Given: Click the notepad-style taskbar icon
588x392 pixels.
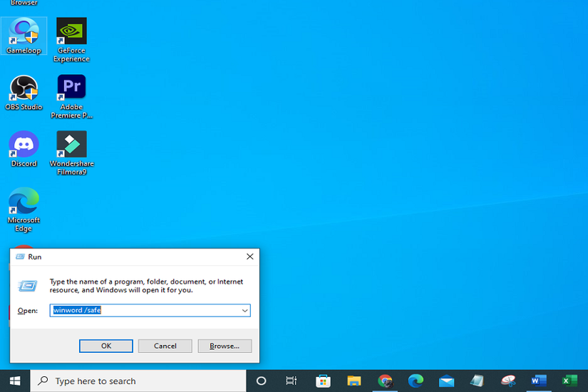Looking at the screenshot, I should [477, 381].
